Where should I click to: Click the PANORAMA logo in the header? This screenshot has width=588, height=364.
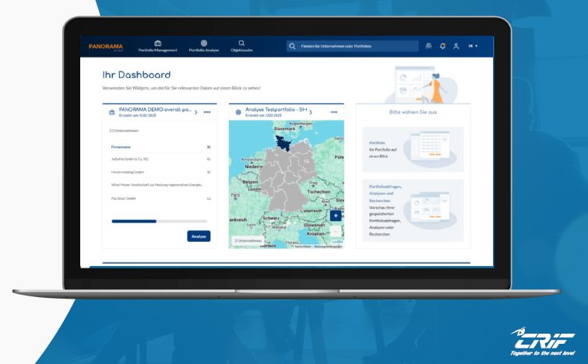click(106, 47)
